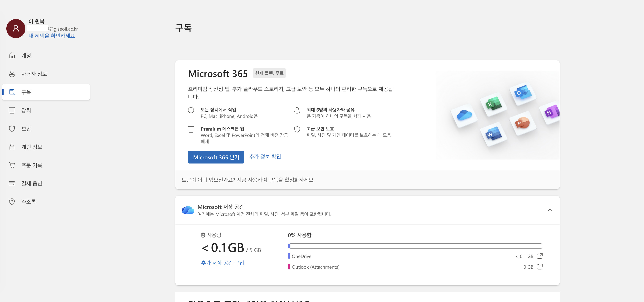Click the Premium 데스크톱 앱 monitor icon
The width and height of the screenshot is (644, 302).
pyautogui.click(x=191, y=129)
